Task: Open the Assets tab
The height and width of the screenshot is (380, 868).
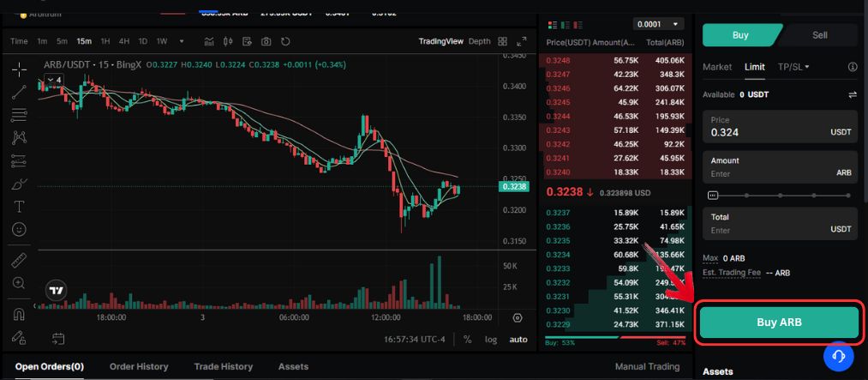Action: coord(293,367)
